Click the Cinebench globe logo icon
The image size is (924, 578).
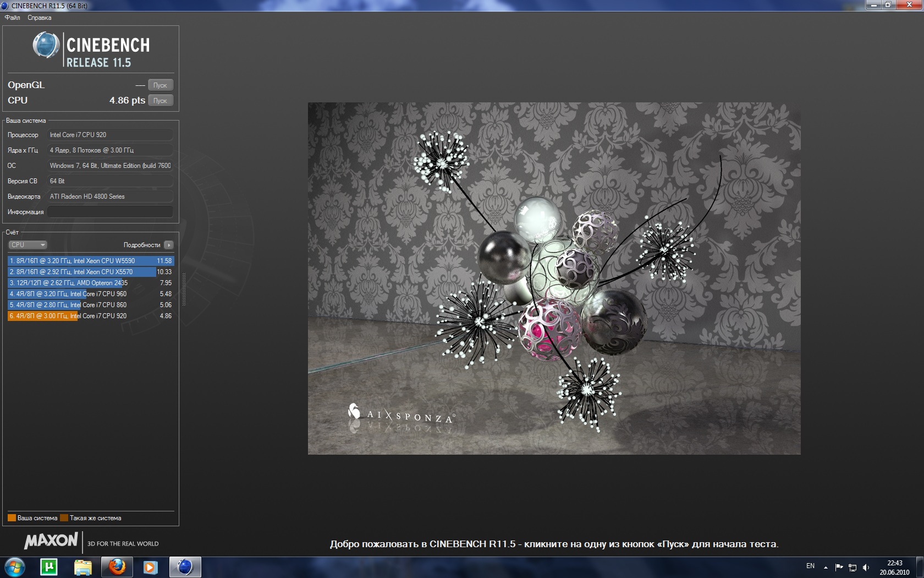(46, 45)
